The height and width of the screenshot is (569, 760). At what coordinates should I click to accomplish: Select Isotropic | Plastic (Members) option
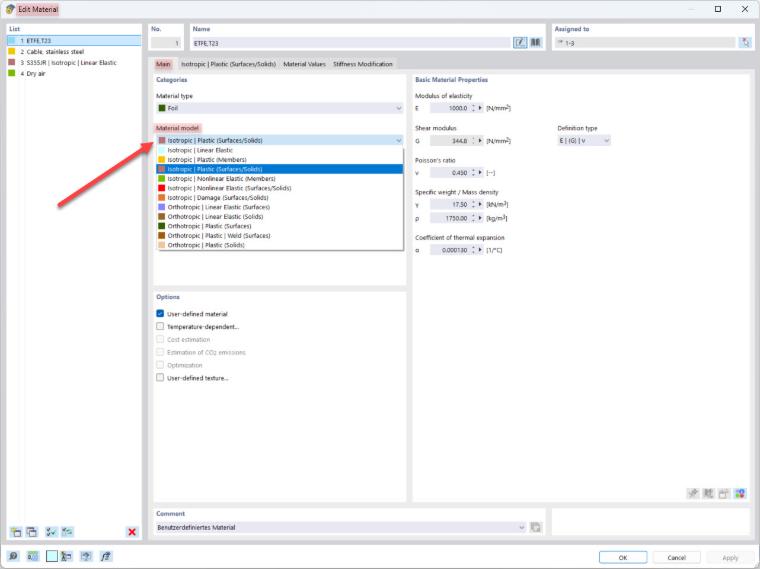pos(280,159)
